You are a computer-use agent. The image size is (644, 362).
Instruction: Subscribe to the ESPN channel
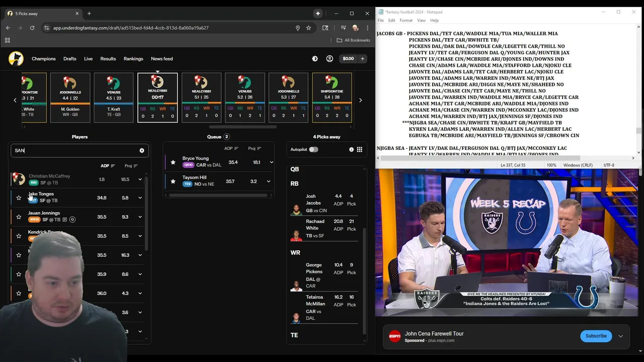[x=596, y=336]
